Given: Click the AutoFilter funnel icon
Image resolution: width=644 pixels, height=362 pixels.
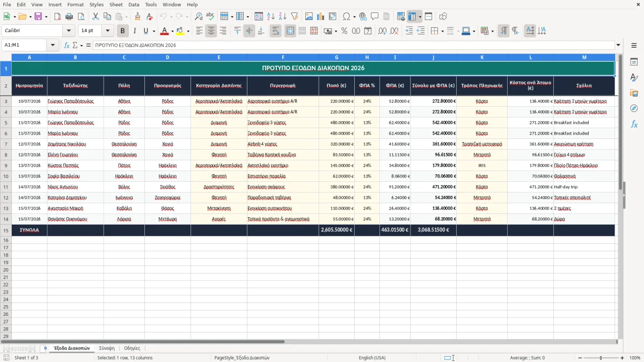Looking at the screenshot, I should click(x=294, y=17).
